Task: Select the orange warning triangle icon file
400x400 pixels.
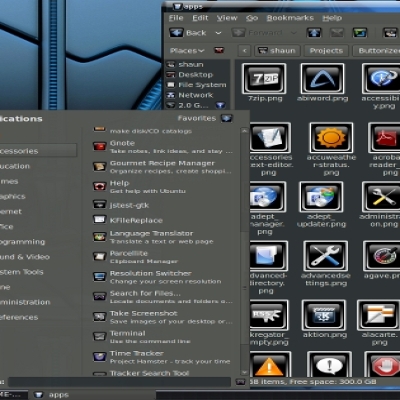Action: click(269, 364)
